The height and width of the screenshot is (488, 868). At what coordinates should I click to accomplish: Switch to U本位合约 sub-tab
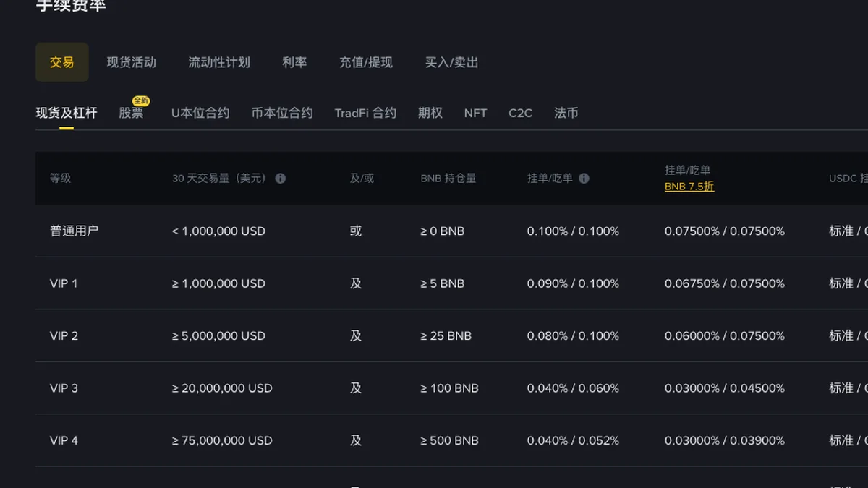click(200, 113)
